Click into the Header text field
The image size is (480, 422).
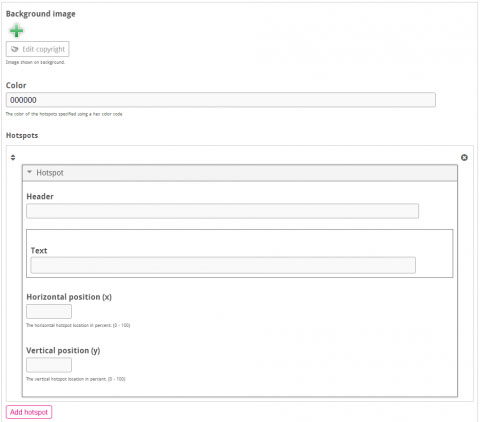[222, 211]
